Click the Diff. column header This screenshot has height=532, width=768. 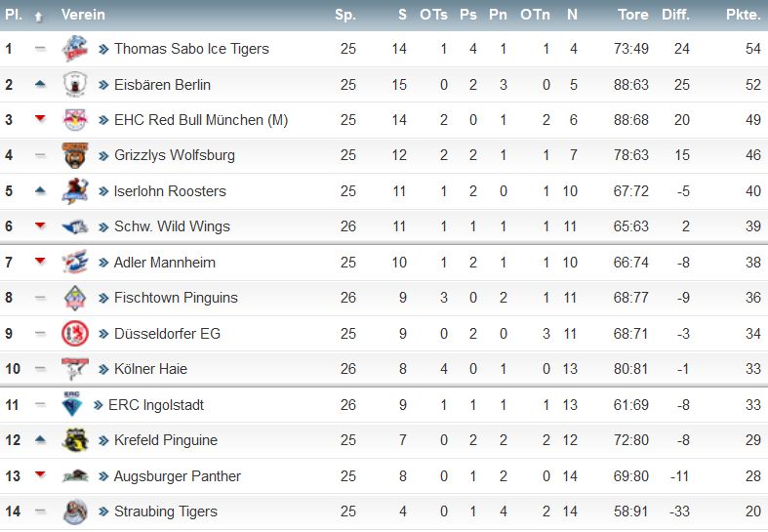coord(675,15)
